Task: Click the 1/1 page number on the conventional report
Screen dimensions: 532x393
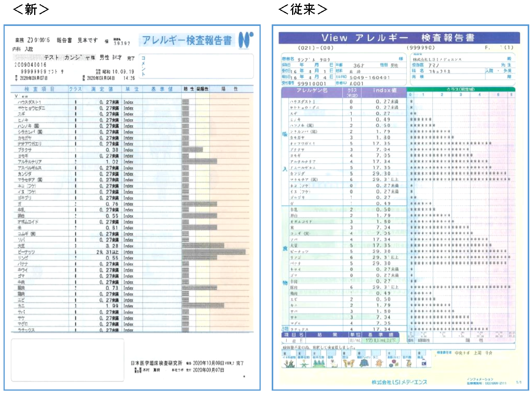Action: [519, 382]
